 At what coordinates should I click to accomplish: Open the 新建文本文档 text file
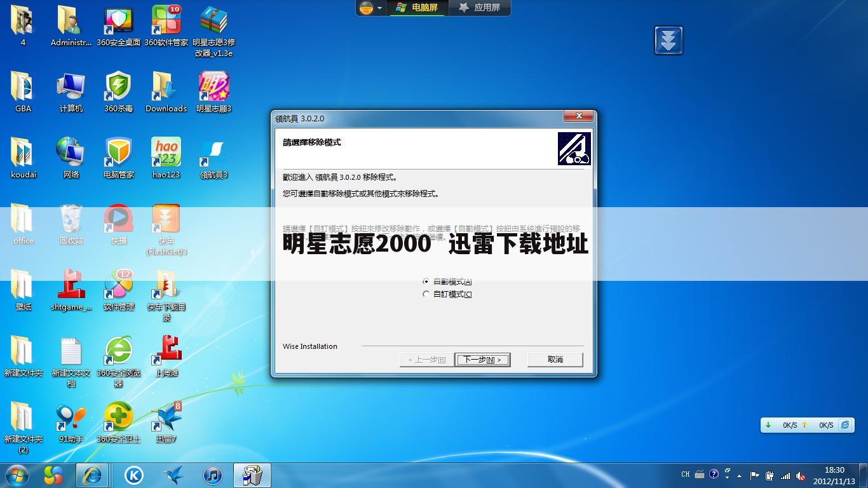71,361
